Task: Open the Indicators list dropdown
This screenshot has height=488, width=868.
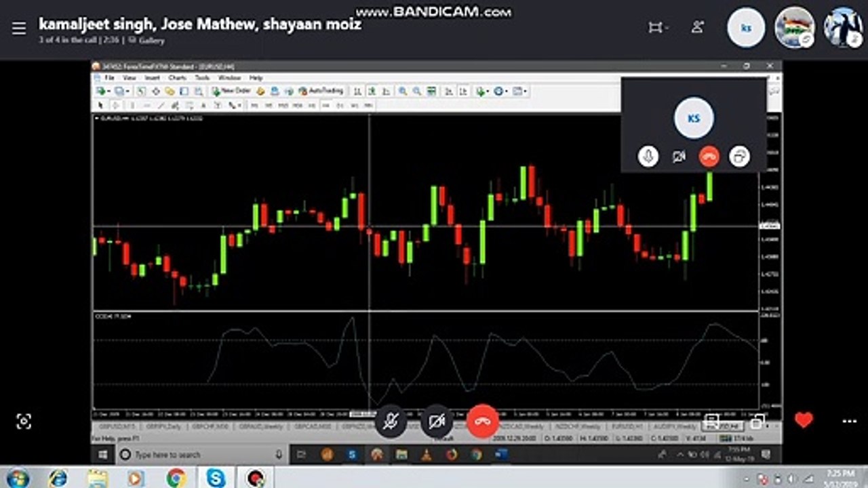Action: (482, 91)
